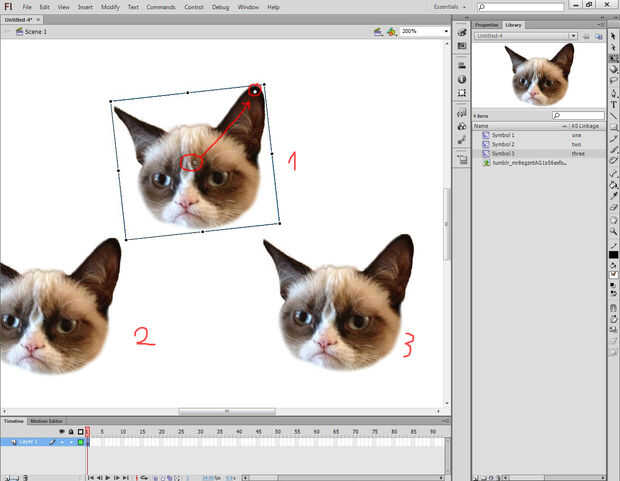
Task: Open the library document dropdown
Action: (x=573, y=36)
